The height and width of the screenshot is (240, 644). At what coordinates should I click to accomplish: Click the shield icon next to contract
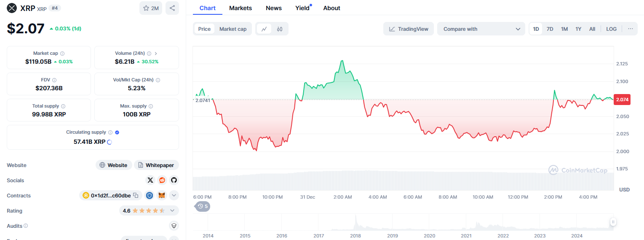pos(150,195)
